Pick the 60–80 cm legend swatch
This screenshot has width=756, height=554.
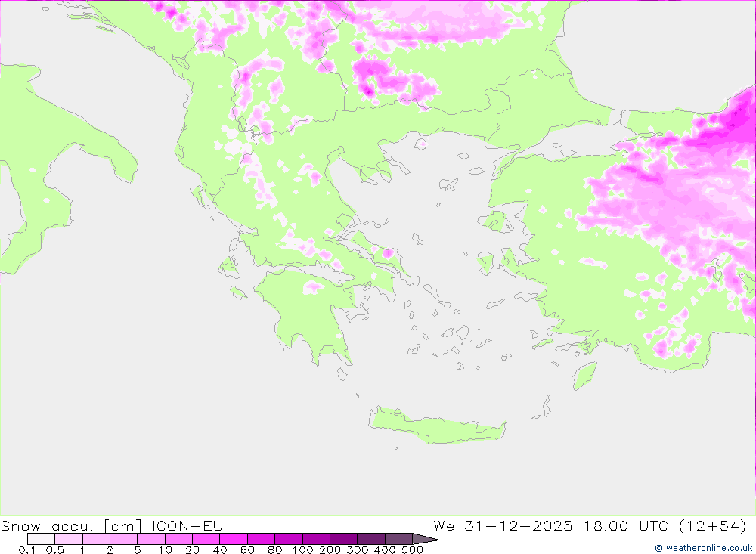[261, 539]
